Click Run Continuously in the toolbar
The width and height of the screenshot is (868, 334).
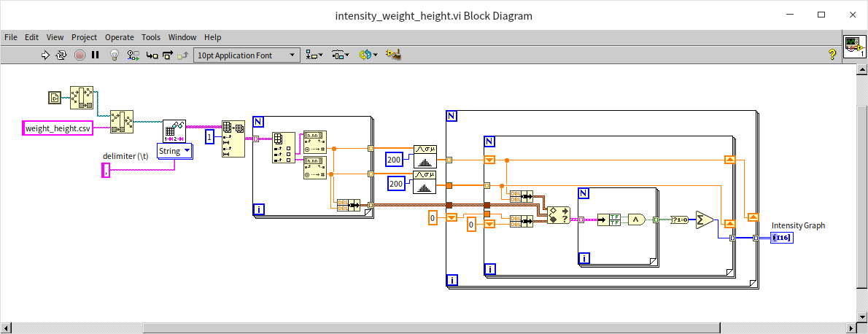tap(61, 55)
